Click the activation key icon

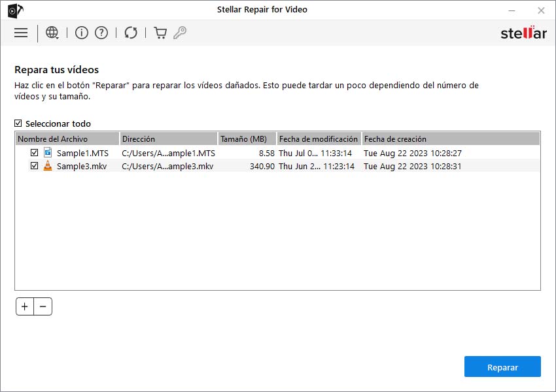tap(180, 33)
